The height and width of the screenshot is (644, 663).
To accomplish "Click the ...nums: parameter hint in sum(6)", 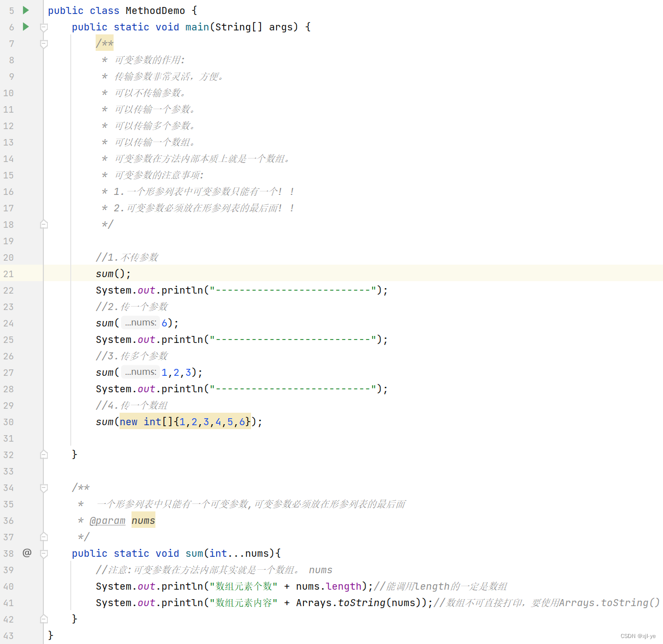I will point(140,323).
